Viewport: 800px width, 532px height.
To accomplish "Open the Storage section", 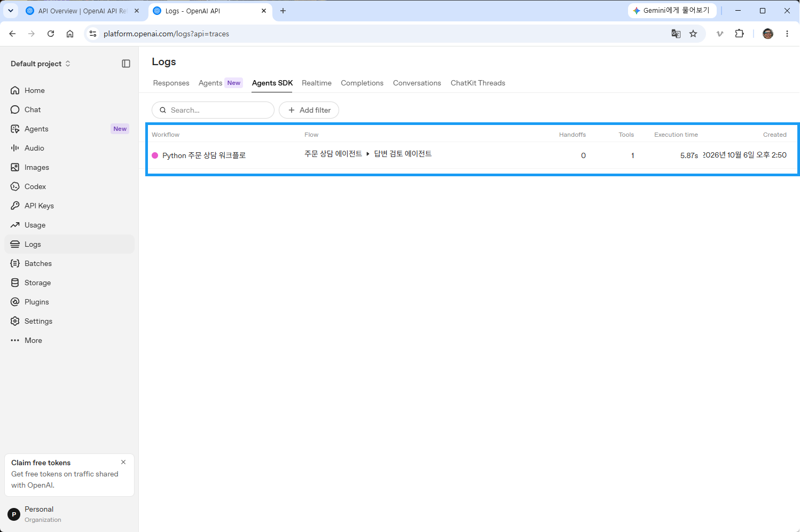I will (x=69, y=283).
